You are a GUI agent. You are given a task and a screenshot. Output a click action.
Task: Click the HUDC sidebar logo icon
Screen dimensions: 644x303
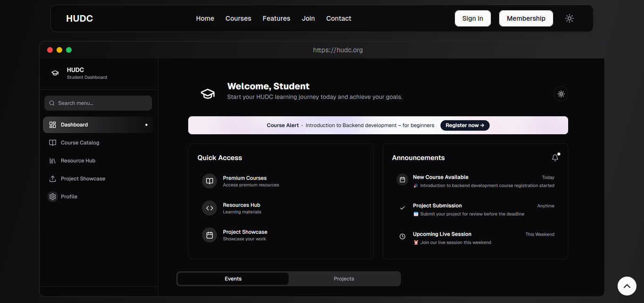tap(55, 73)
